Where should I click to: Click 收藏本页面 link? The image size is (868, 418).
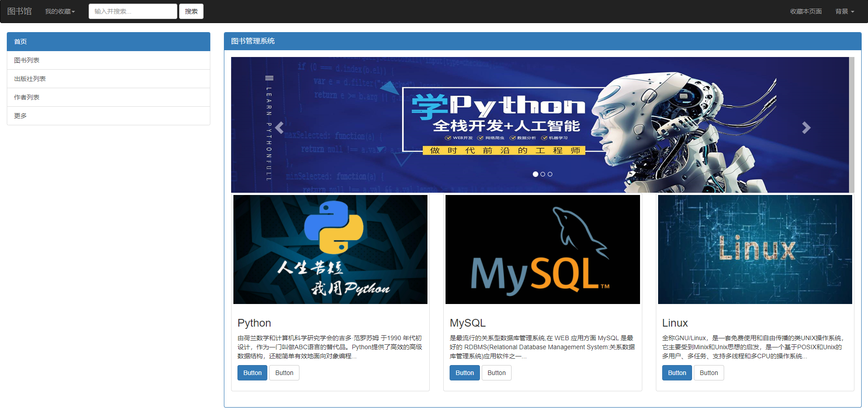[806, 11]
